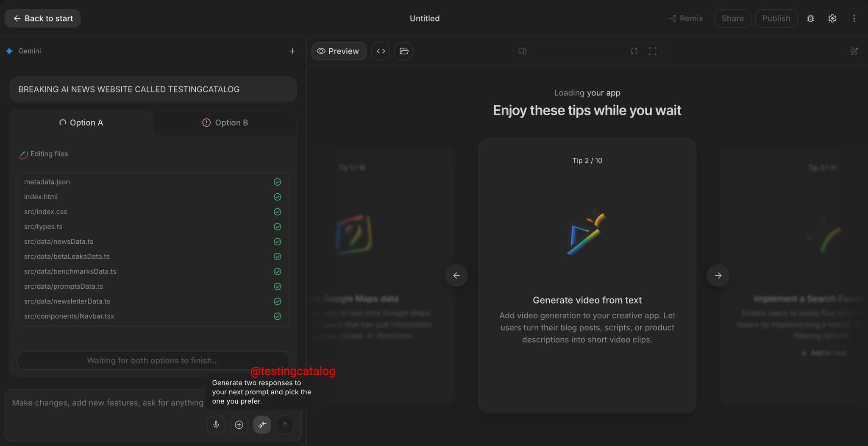868x446 pixels.
Task: Switch to the Option A tab
Action: [81, 123]
